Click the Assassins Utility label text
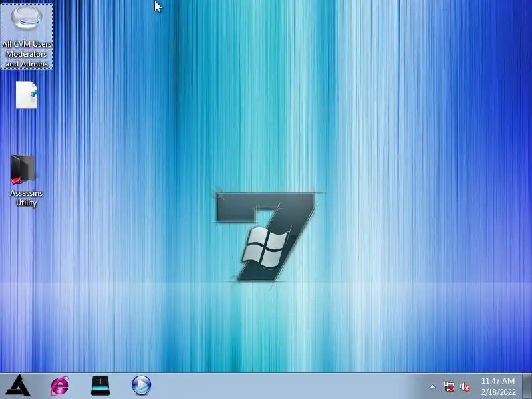532x399 pixels. (x=27, y=198)
